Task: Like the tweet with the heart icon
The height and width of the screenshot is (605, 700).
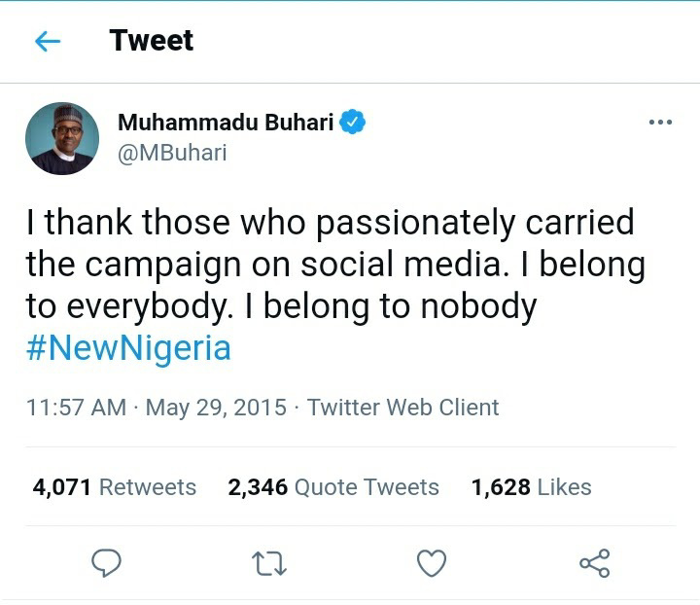Action: [432, 562]
